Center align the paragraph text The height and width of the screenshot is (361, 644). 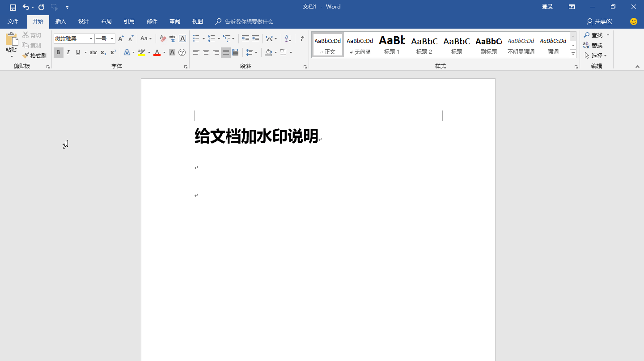206,52
